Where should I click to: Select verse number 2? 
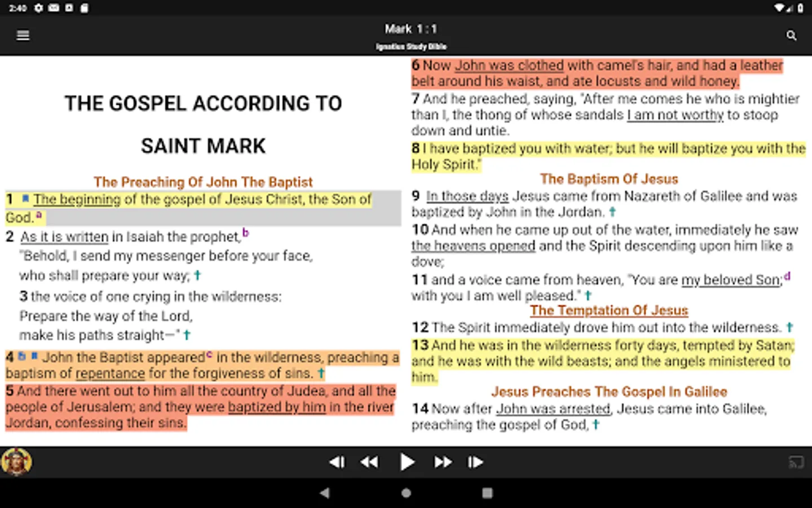[10, 237]
